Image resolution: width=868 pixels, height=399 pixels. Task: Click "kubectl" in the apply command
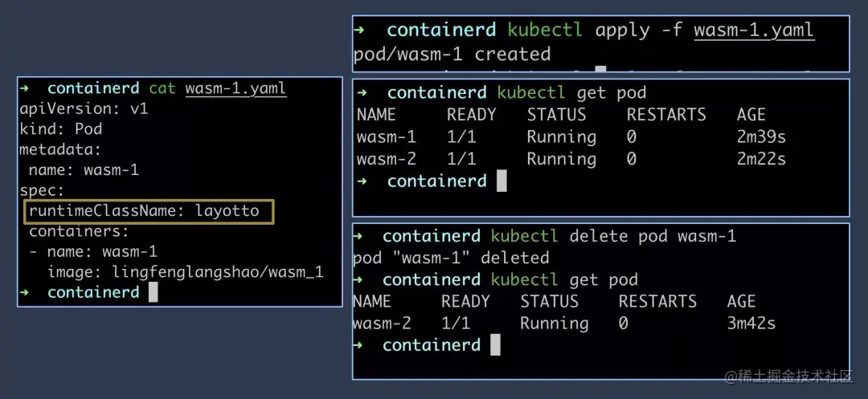545,30
